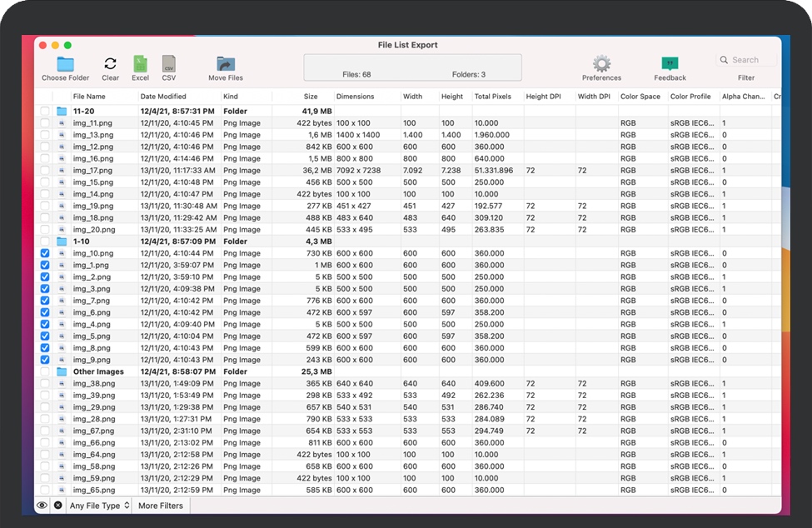Screen dimensions: 812x528
Task: Sort by the Size column header
Action: click(x=310, y=97)
